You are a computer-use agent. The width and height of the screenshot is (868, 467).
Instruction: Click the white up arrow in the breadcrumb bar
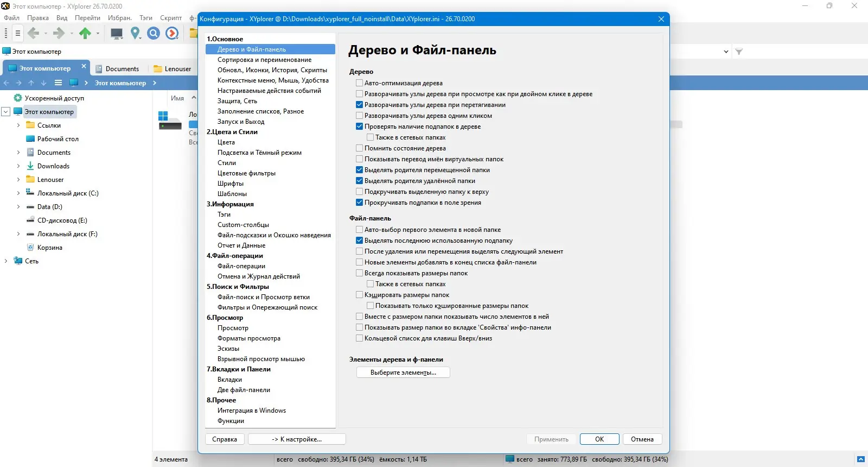click(x=31, y=83)
